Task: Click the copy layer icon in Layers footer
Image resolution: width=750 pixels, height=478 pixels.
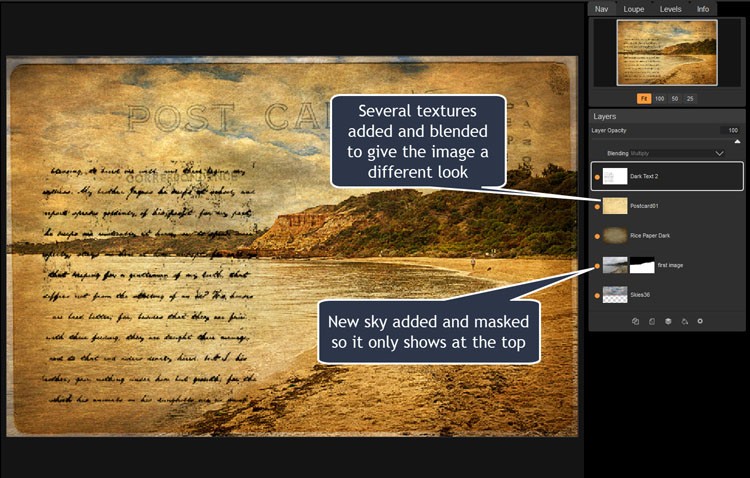Action: tap(636, 321)
